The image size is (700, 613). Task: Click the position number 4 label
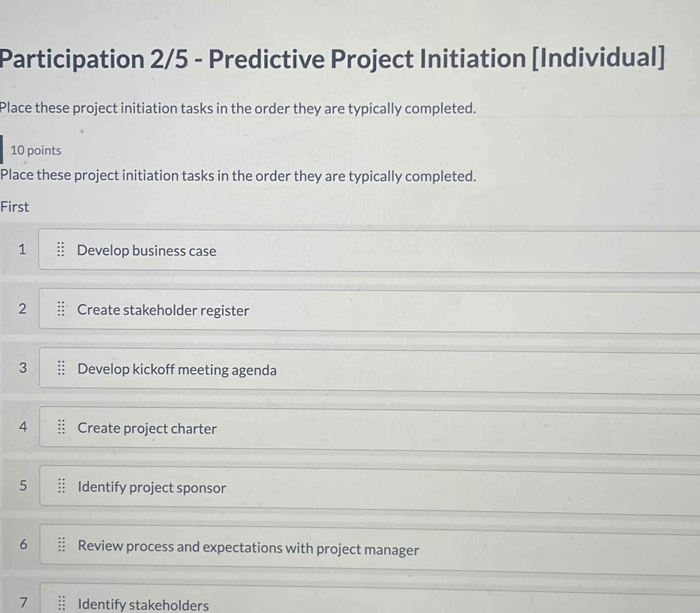[23, 427]
